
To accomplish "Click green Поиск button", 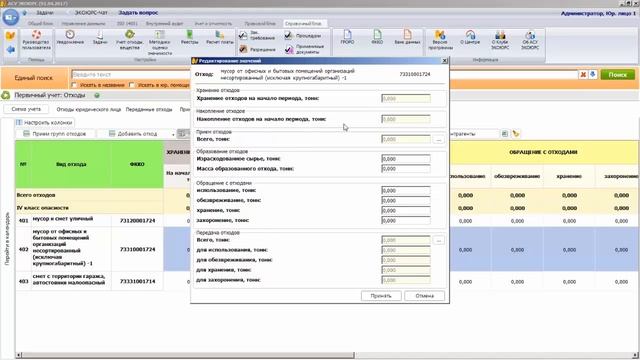I will pyautogui.click(x=618, y=75).
